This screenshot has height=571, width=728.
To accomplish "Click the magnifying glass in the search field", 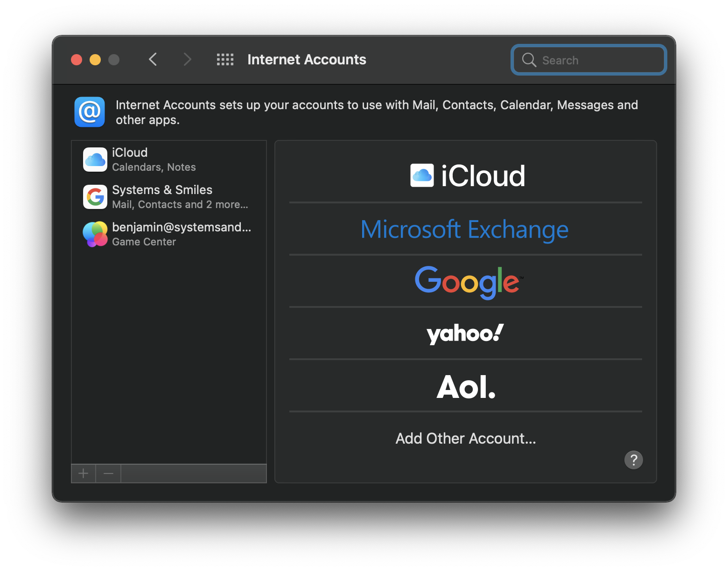I will [x=529, y=60].
